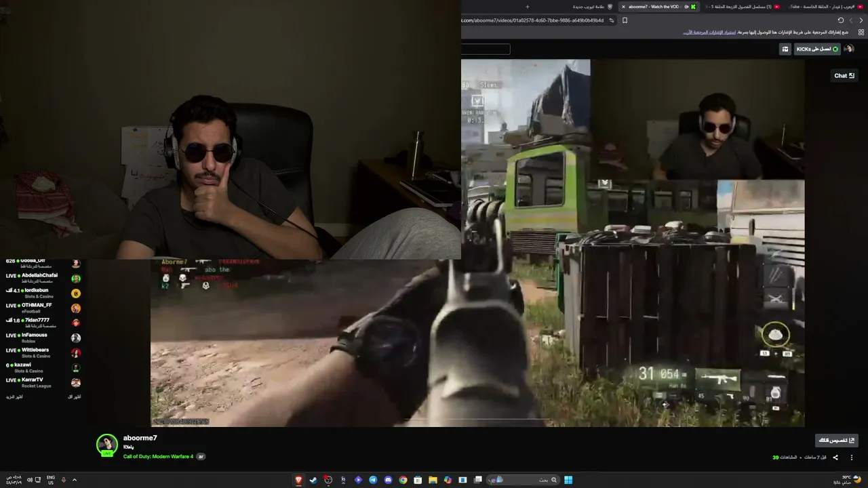Open the Chat panel button

pyautogui.click(x=844, y=76)
